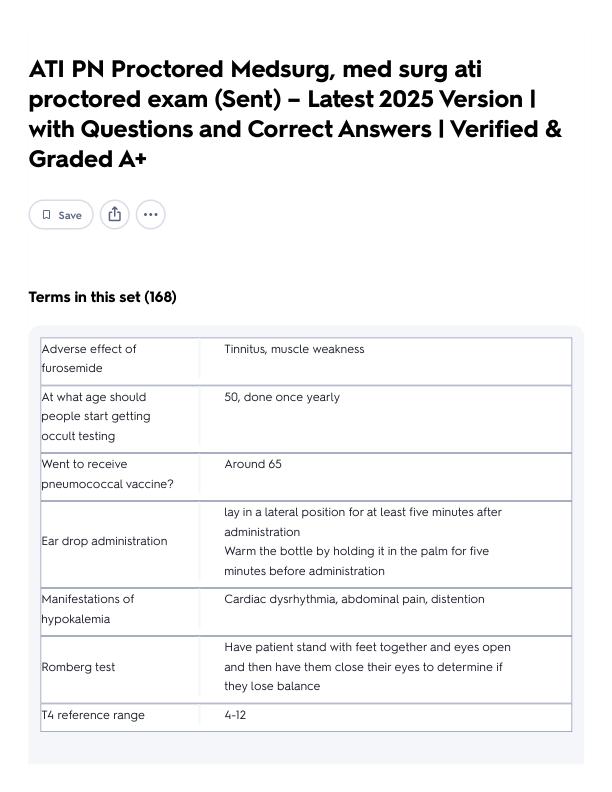Select the set title heading text
Image resolution: width=612 pixels, height=792 pixels.
295,114
